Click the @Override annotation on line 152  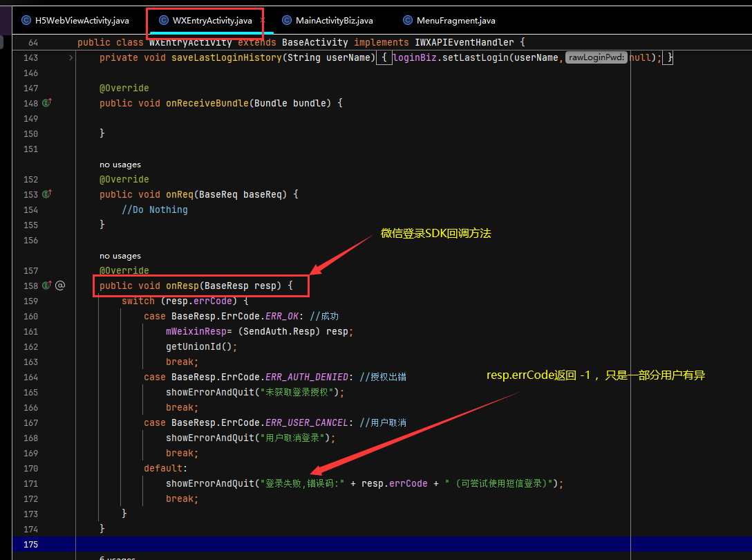click(124, 179)
